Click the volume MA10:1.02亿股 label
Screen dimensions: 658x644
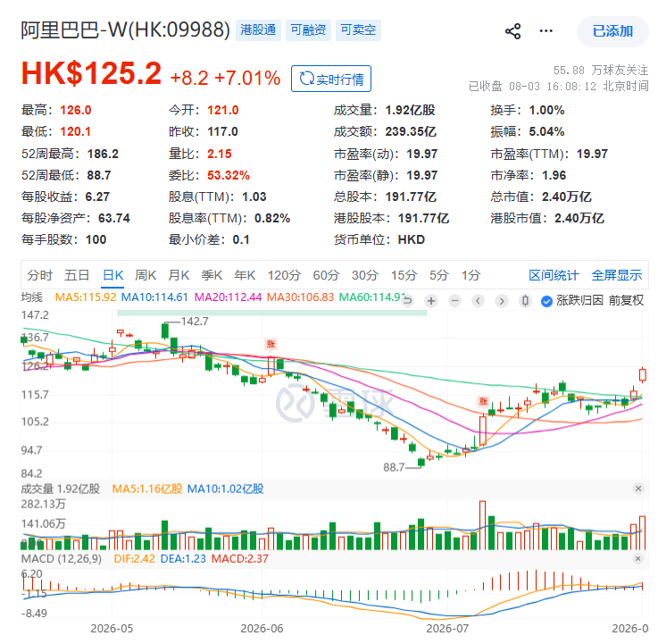(x=225, y=489)
